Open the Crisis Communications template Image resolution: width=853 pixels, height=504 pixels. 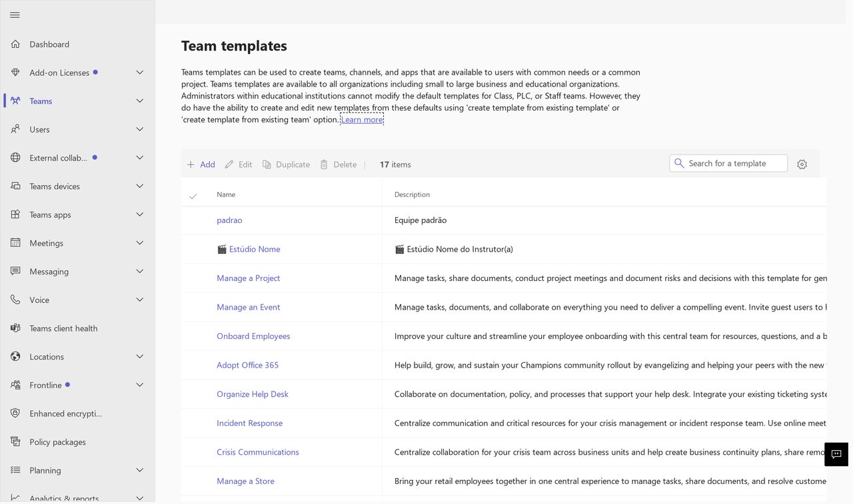coord(258,452)
